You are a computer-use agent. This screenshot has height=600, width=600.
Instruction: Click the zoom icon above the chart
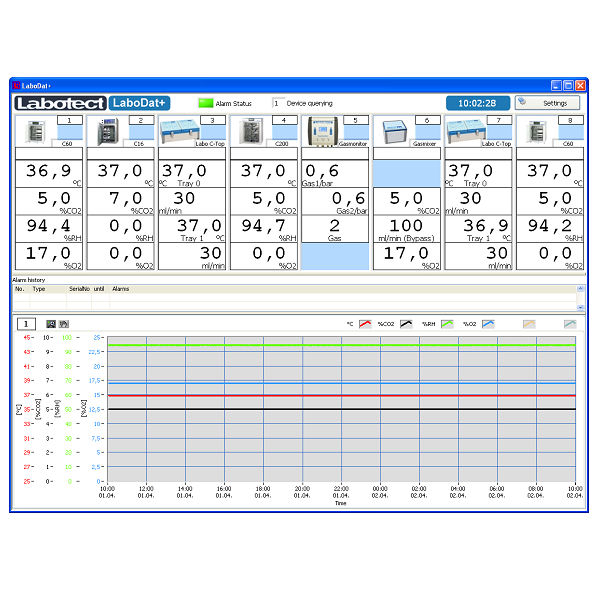[50, 324]
